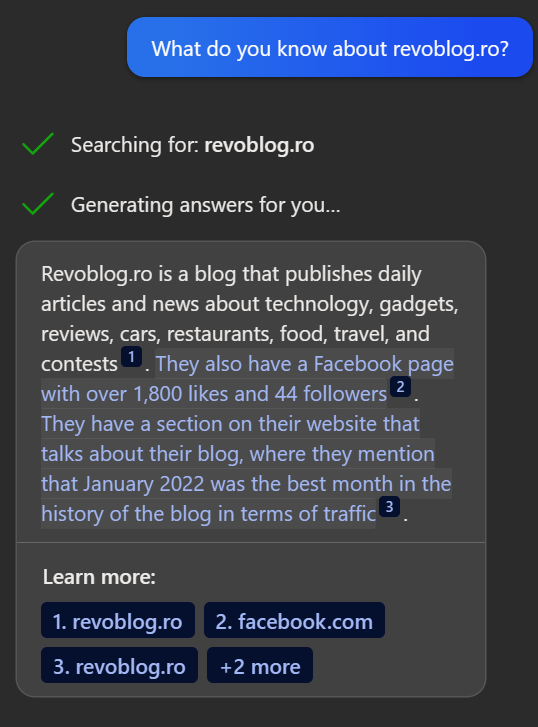
Task: Click the Learn more heading
Action: (99, 577)
